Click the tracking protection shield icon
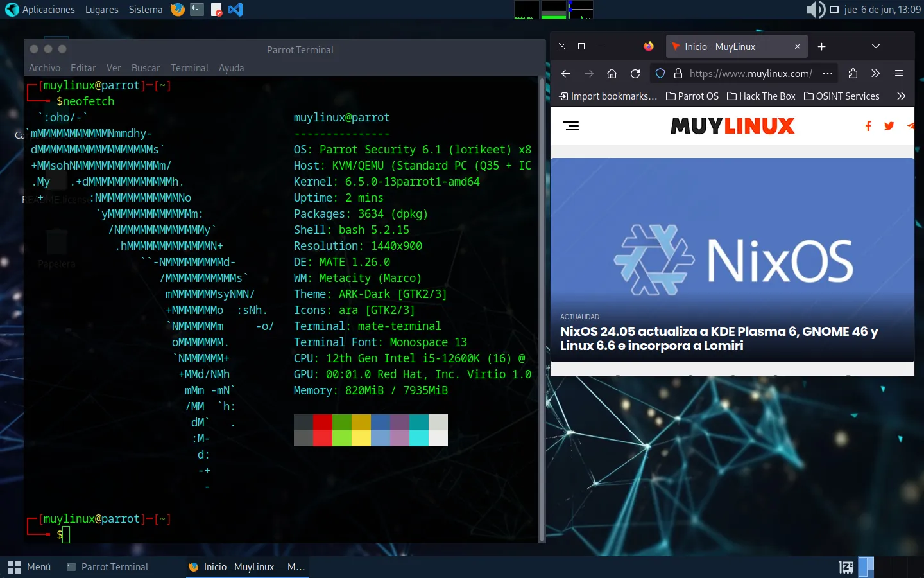 pyautogui.click(x=660, y=73)
